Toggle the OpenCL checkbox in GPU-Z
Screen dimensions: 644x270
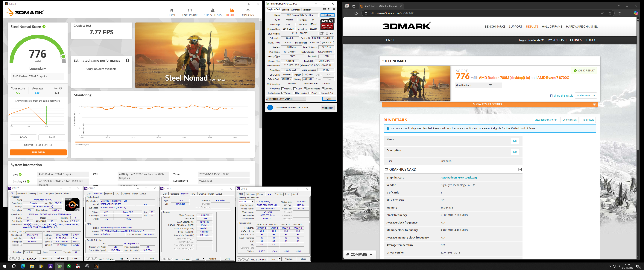[282, 89]
